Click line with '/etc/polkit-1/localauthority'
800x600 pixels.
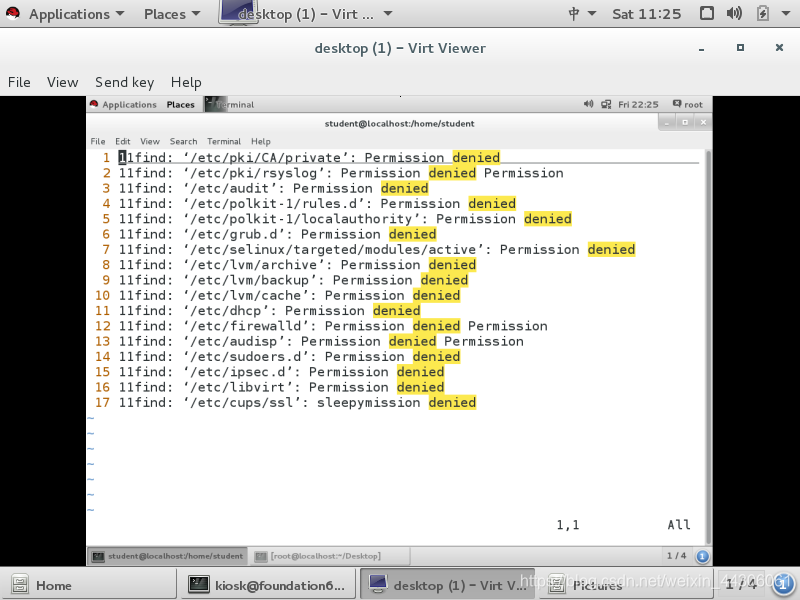[345, 219]
